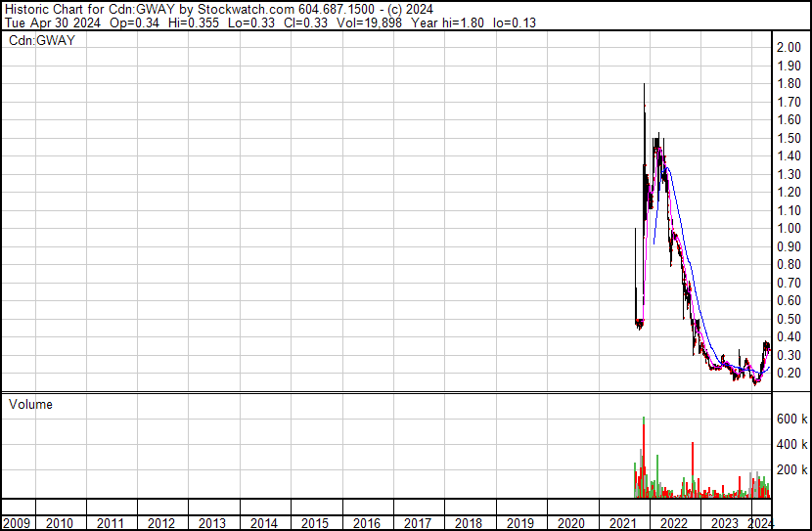The width and height of the screenshot is (812, 531).
Task: Click the 2021 year label
Action: coord(622,523)
